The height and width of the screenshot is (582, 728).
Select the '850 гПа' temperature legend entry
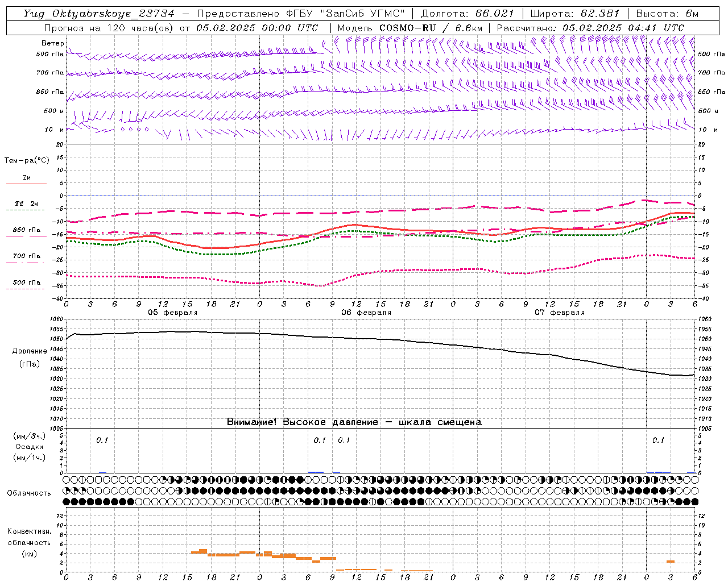(27, 230)
